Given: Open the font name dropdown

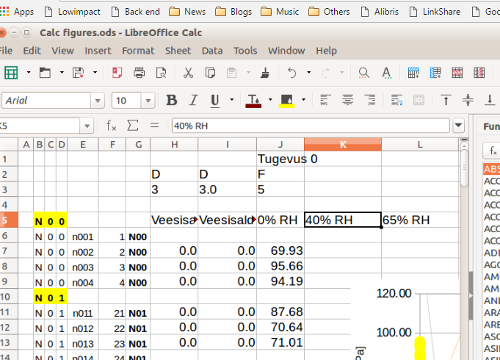Looking at the screenshot, I should click(x=97, y=100).
